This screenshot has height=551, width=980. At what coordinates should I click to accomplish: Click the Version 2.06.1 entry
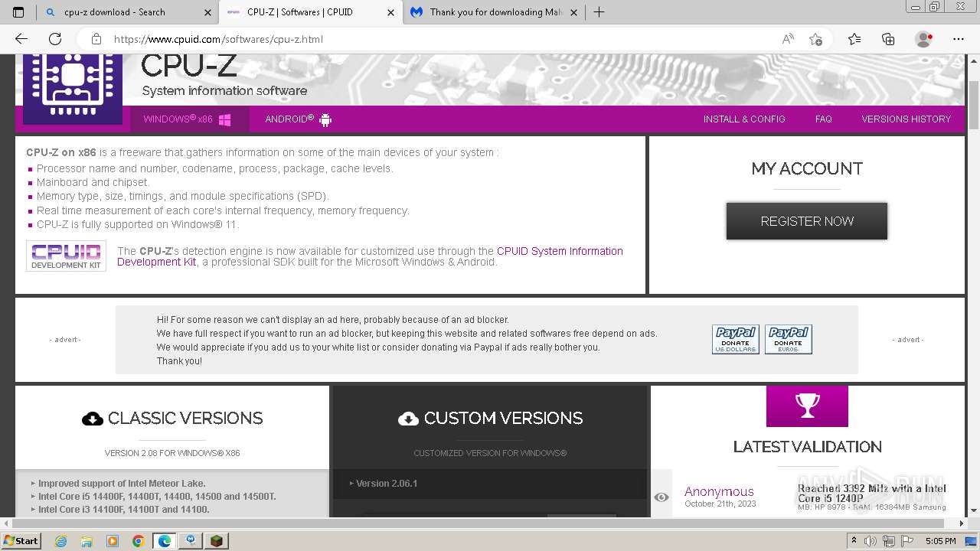click(387, 484)
